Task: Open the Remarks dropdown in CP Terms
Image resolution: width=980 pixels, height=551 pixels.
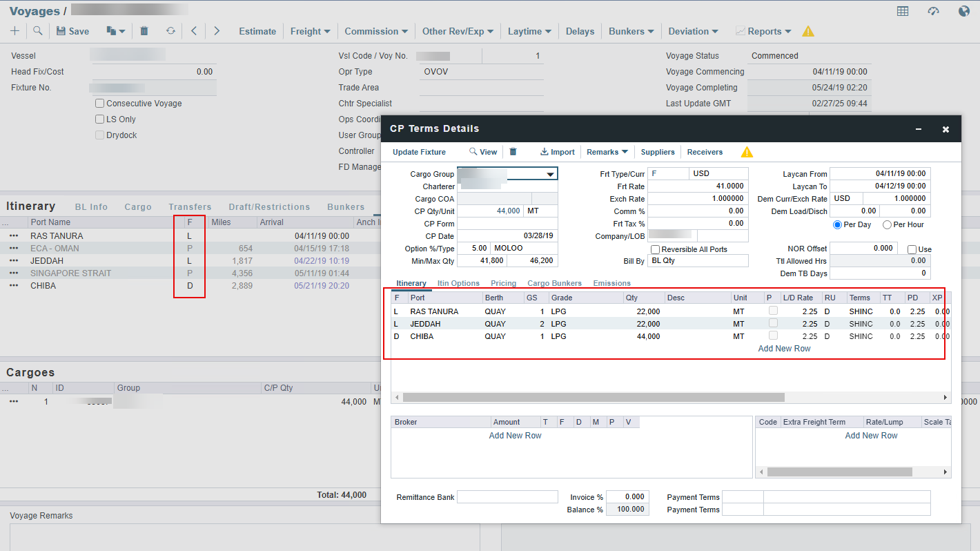Action: (x=607, y=152)
